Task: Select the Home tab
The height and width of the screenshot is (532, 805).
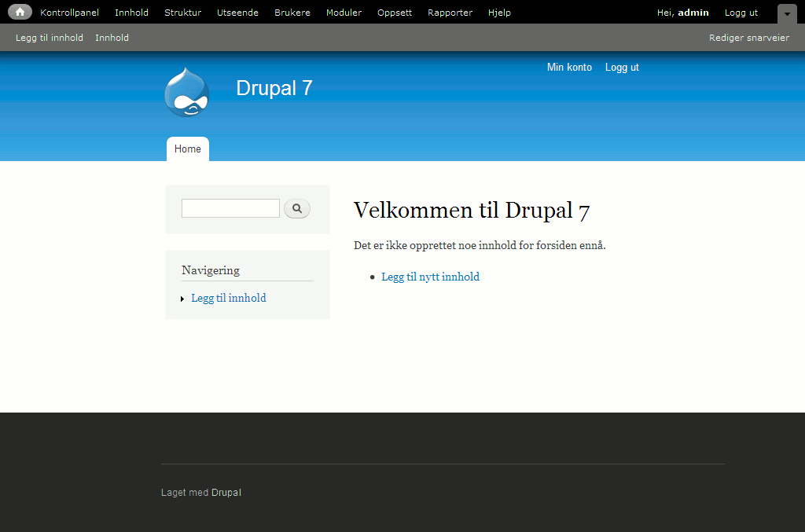Action: [187, 149]
